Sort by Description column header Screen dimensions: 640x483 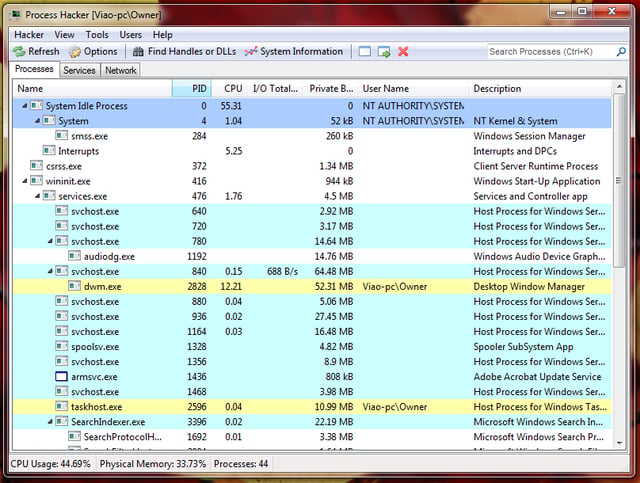(x=540, y=89)
